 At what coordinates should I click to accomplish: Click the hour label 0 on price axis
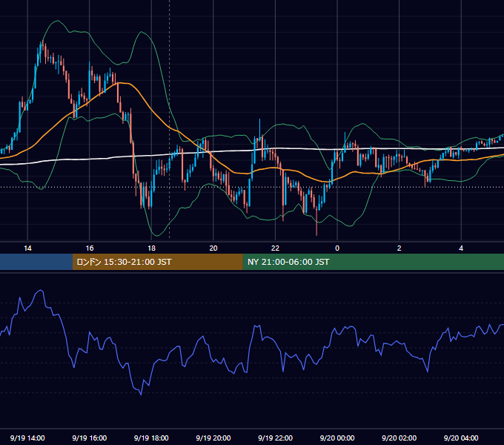coord(337,248)
